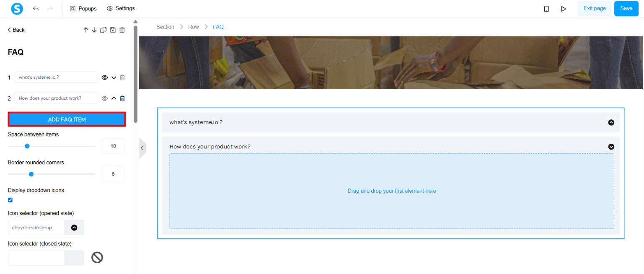This screenshot has width=644, height=274.
Task: Select FAQ in breadcrumb
Action: pos(218,27)
